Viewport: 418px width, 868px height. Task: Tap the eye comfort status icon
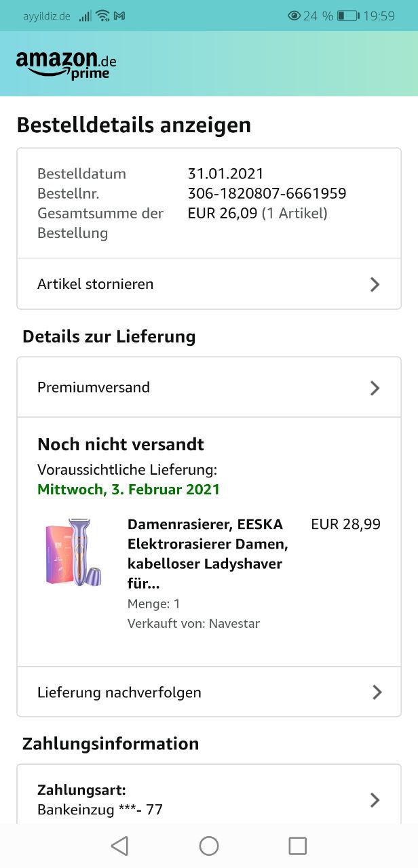tap(294, 16)
